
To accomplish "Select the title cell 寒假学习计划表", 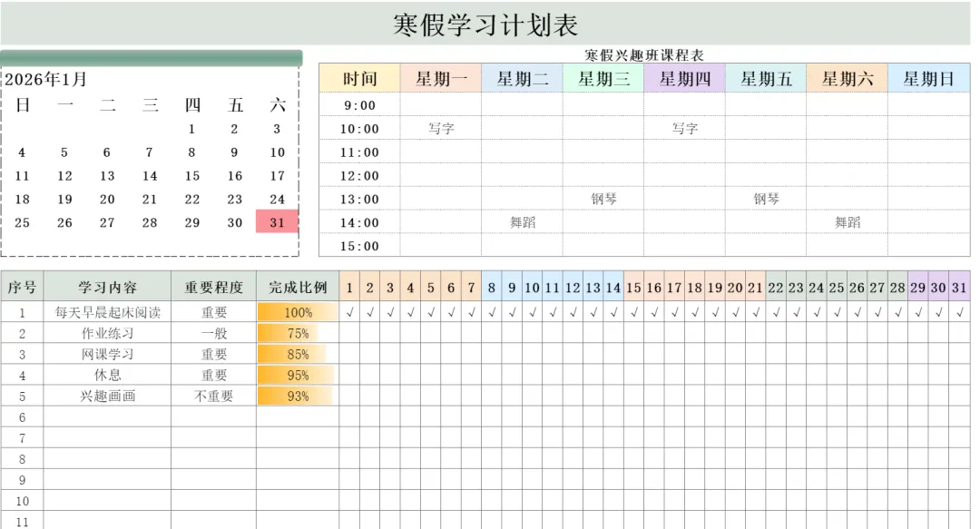I will pyautogui.click(x=485, y=24).
